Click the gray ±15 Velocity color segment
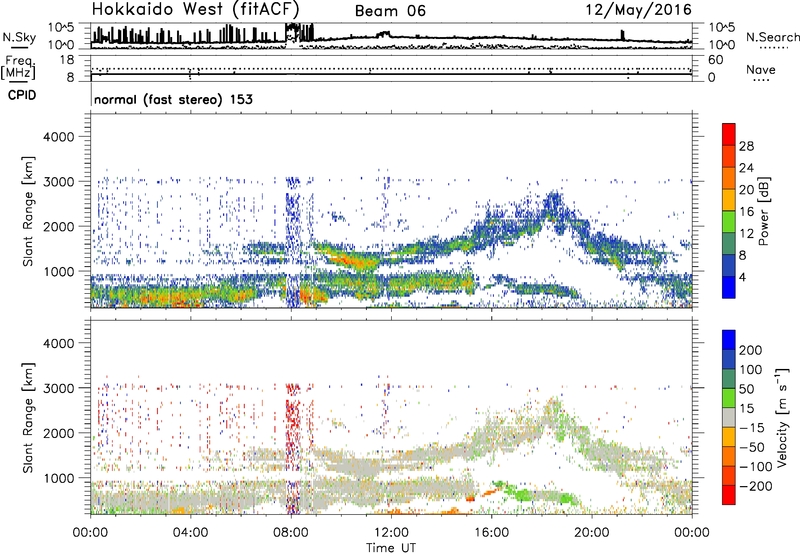This screenshot has height=554, width=800. (x=729, y=417)
